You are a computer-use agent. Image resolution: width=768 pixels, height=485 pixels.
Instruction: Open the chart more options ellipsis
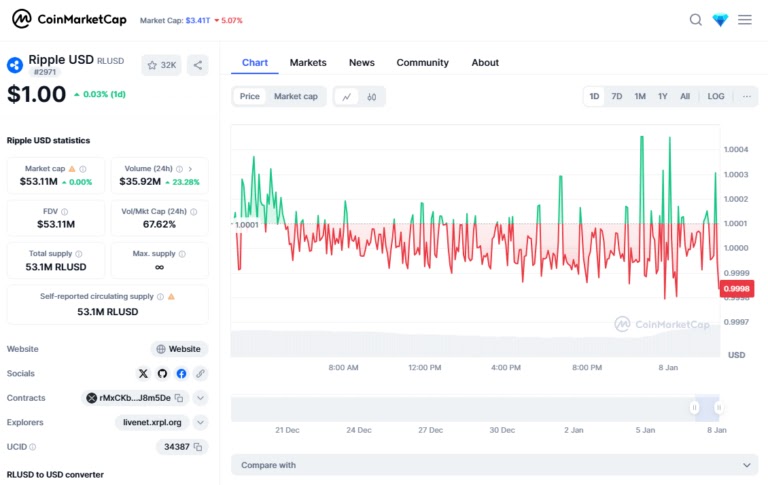click(746, 97)
